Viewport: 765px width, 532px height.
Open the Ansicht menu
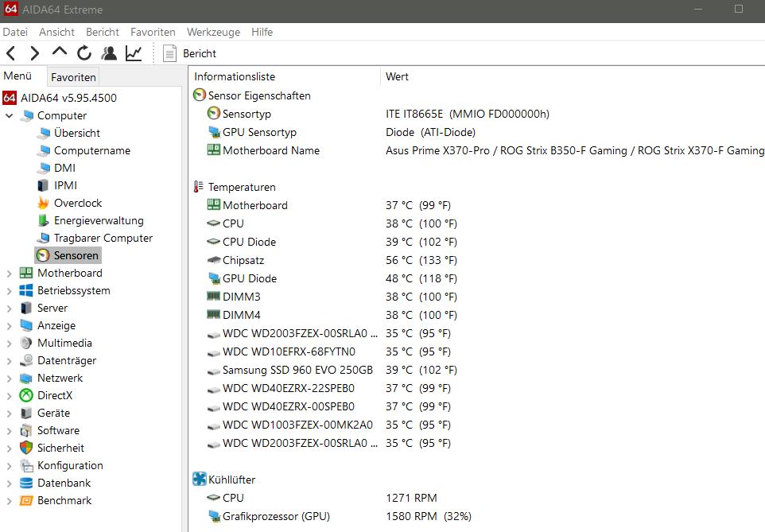[56, 33]
